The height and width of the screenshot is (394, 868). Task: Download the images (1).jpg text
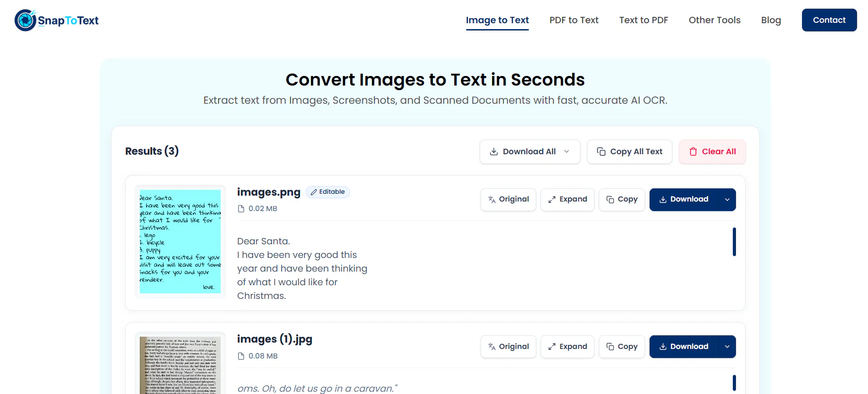pyautogui.click(x=683, y=347)
